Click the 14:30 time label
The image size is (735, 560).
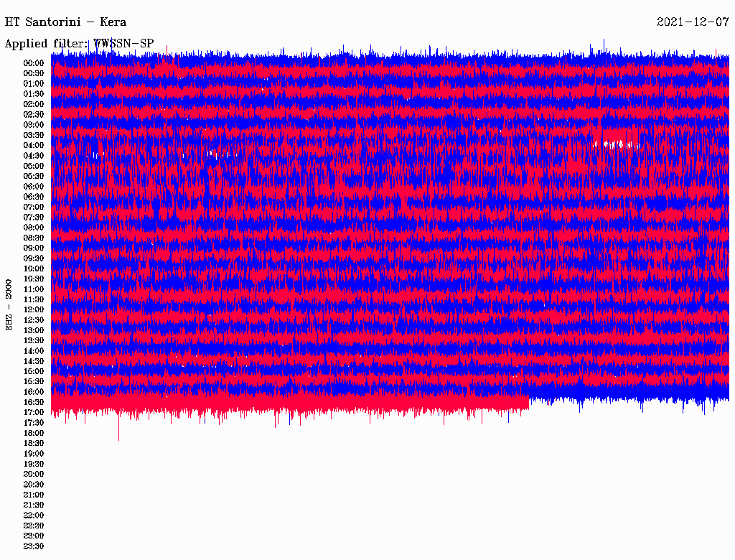[x=34, y=362]
